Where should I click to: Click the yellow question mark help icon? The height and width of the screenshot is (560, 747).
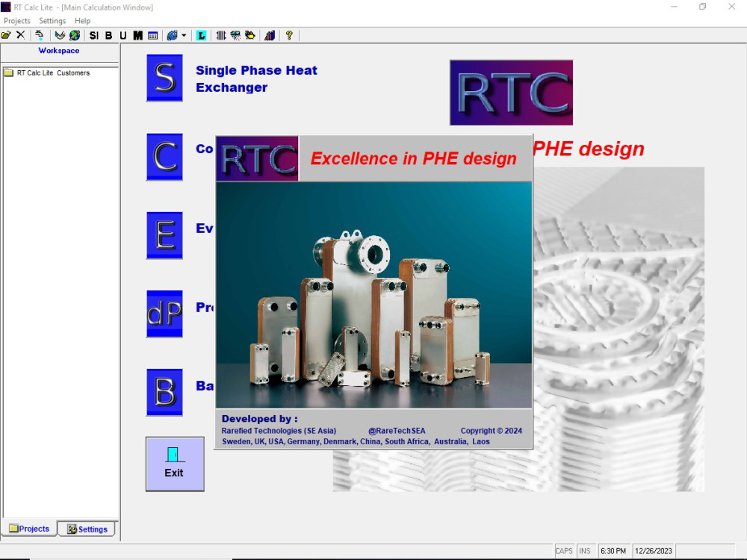click(289, 35)
